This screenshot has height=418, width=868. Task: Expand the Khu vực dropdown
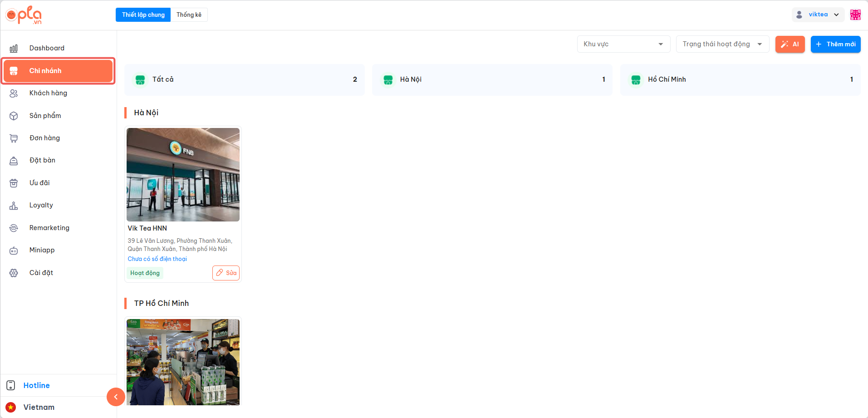(x=623, y=44)
